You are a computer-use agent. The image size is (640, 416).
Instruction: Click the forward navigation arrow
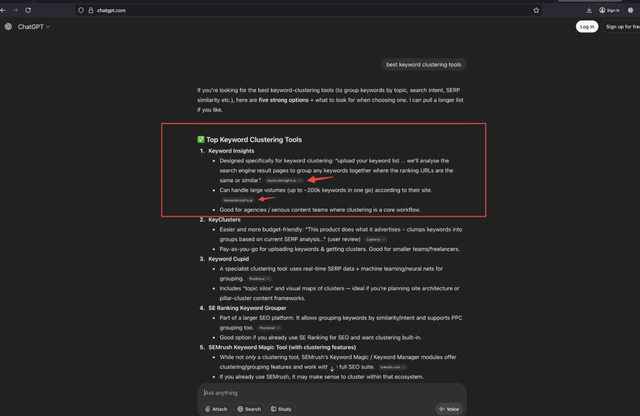tap(16, 10)
